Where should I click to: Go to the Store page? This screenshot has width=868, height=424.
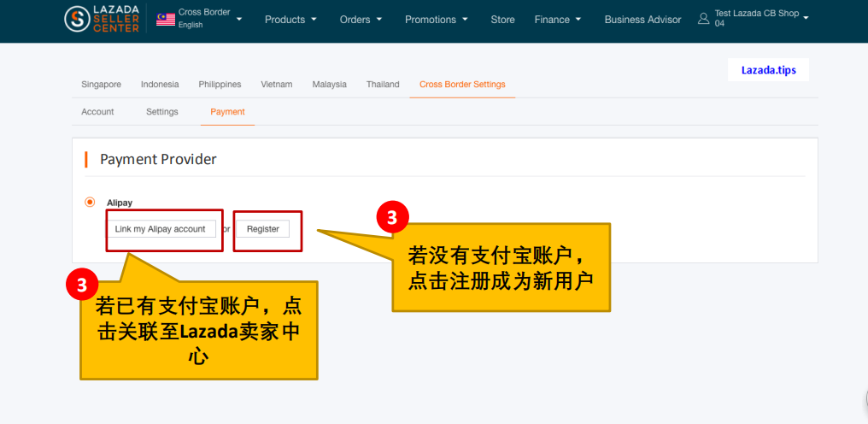pos(502,20)
